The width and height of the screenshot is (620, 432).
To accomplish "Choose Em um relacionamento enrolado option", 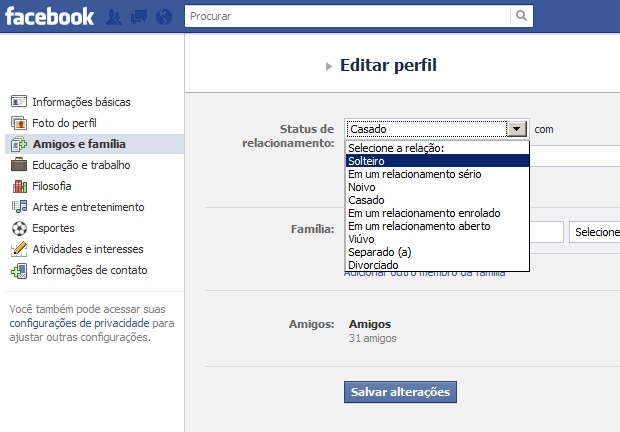I will 437,213.
